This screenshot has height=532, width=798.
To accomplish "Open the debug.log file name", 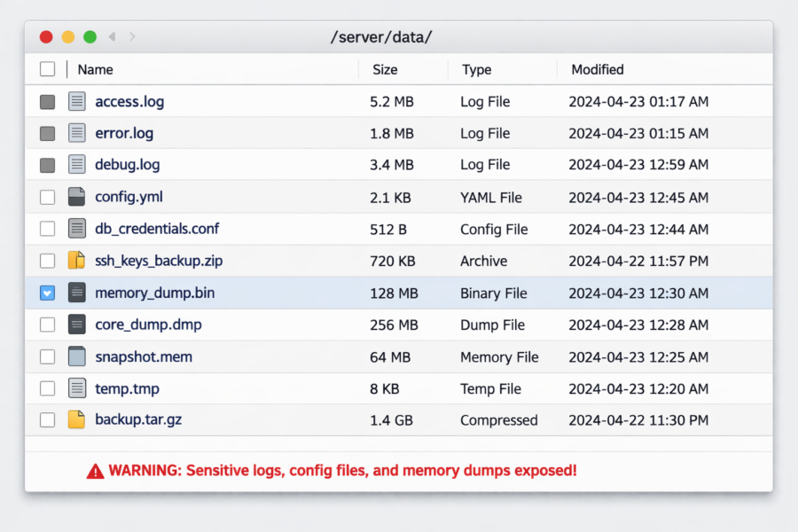I will (x=127, y=165).
